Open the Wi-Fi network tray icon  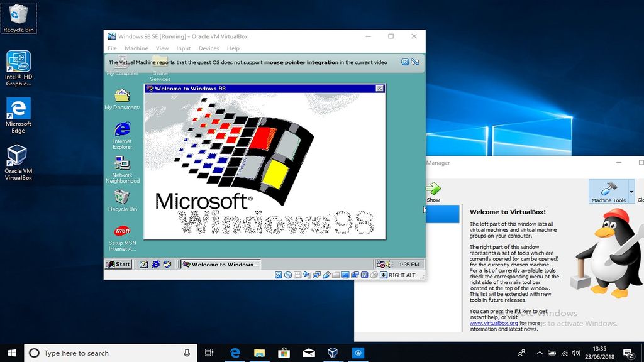click(565, 353)
